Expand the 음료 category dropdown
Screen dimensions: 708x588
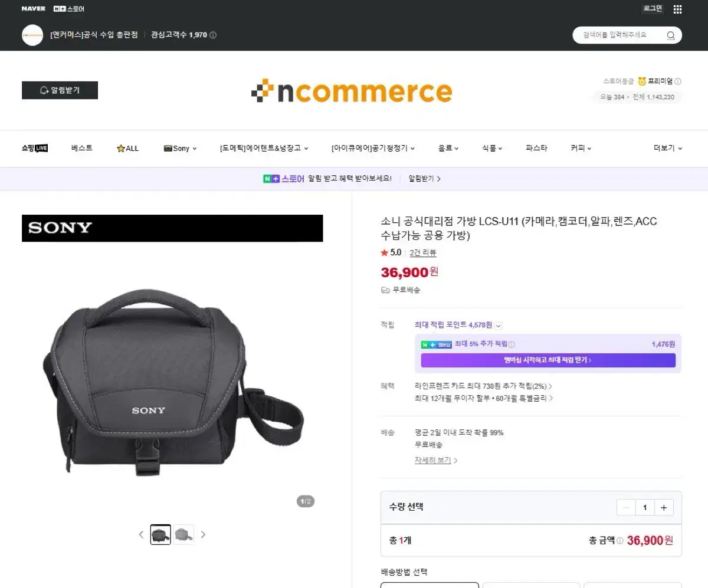pyautogui.click(x=448, y=148)
